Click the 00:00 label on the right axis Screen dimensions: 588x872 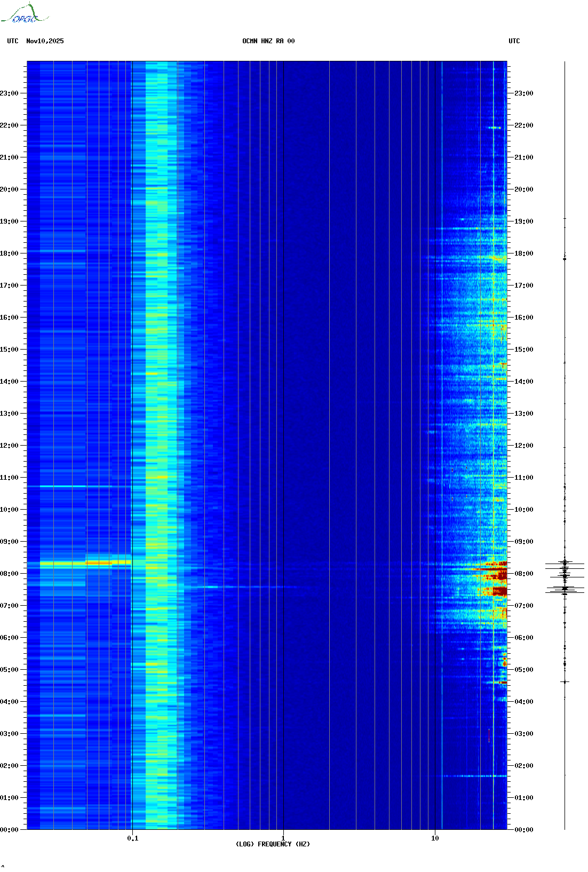523,830
